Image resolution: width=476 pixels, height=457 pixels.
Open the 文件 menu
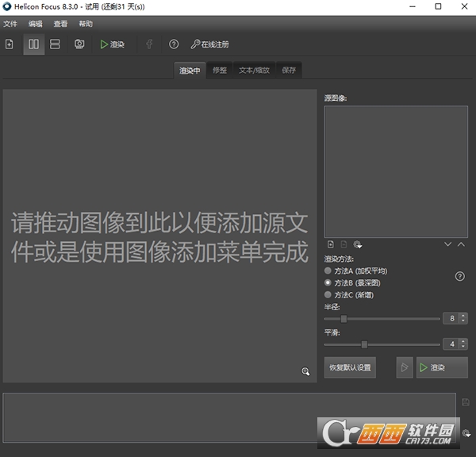[10, 24]
